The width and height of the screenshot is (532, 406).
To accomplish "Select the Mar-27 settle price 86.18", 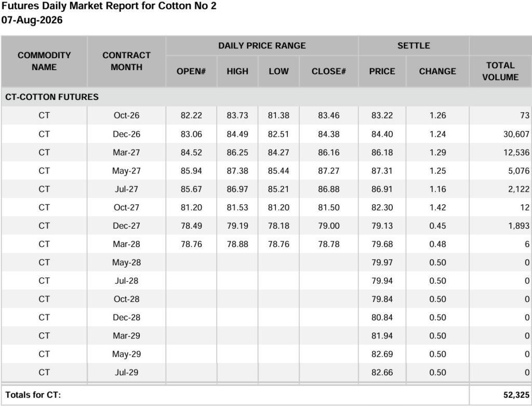I will [382, 152].
